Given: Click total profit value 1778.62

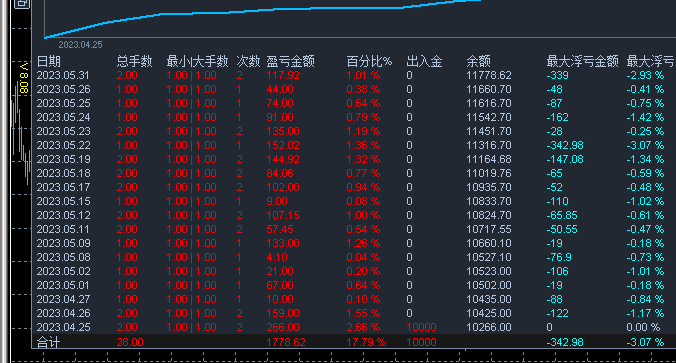Looking at the screenshot, I should [286, 342].
